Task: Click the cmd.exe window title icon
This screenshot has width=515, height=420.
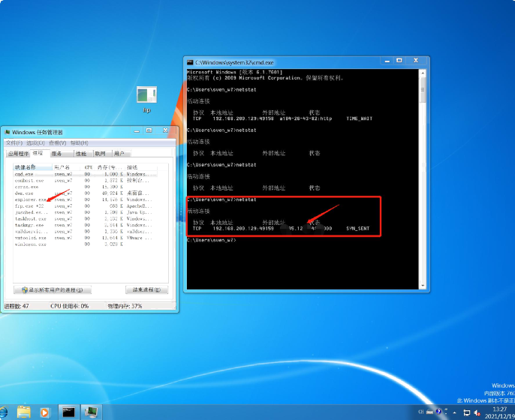Action: point(191,62)
